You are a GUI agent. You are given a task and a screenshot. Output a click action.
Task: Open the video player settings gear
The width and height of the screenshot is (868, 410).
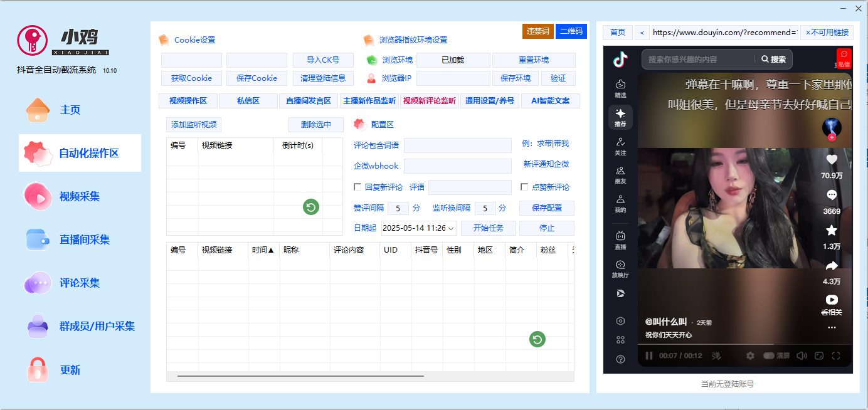pos(750,355)
